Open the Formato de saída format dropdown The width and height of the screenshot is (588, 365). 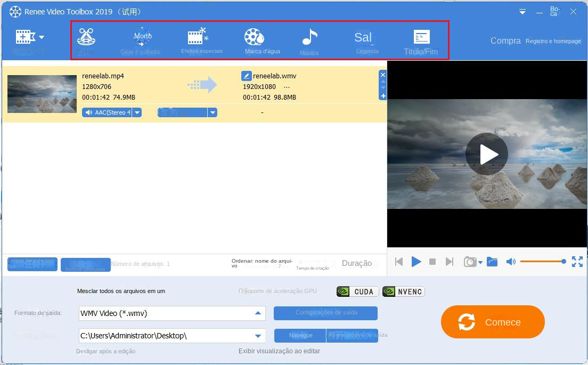point(259,313)
